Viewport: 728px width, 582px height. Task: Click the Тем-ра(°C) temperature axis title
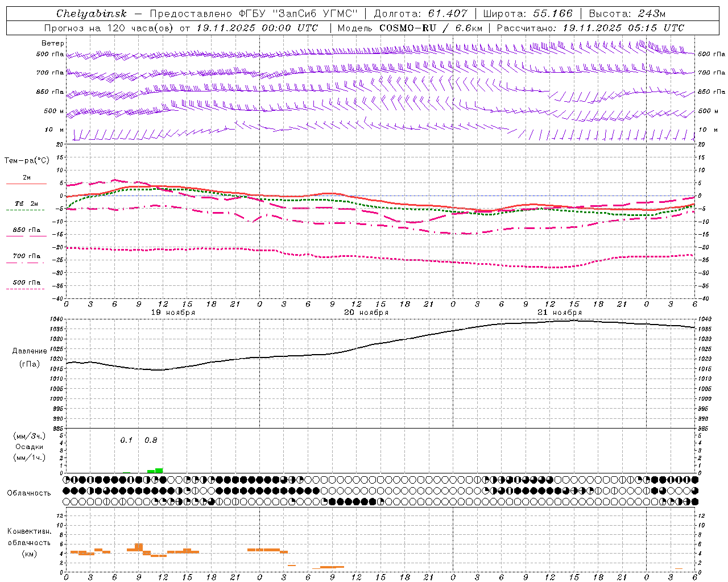pos(27,161)
